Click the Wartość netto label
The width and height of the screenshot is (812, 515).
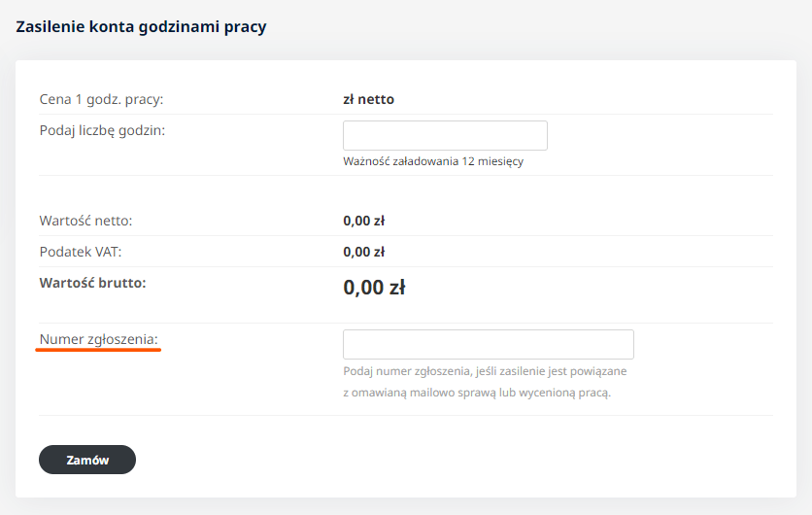pyautogui.click(x=85, y=221)
